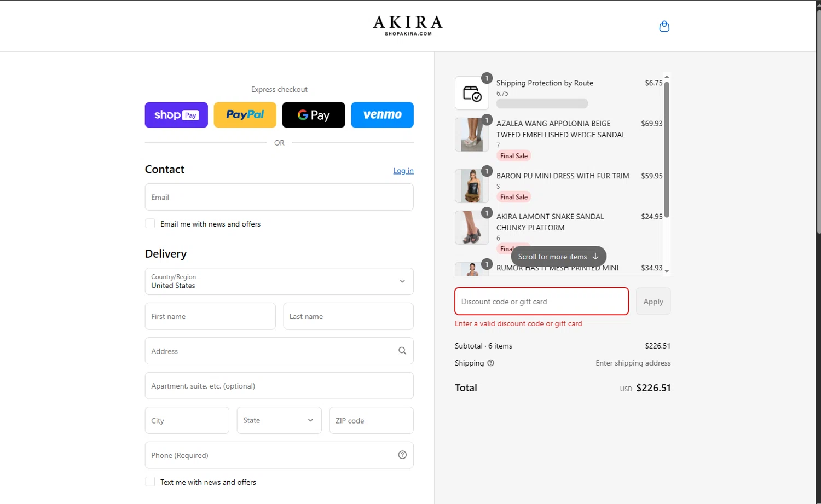Click the Enter shipping address text
The width and height of the screenshot is (821, 504).
pos(633,363)
